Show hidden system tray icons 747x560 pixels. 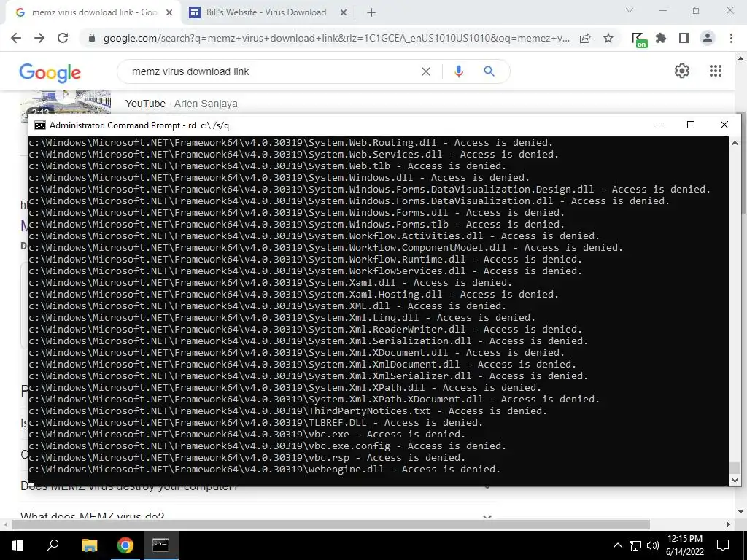(x=617, y=545)
